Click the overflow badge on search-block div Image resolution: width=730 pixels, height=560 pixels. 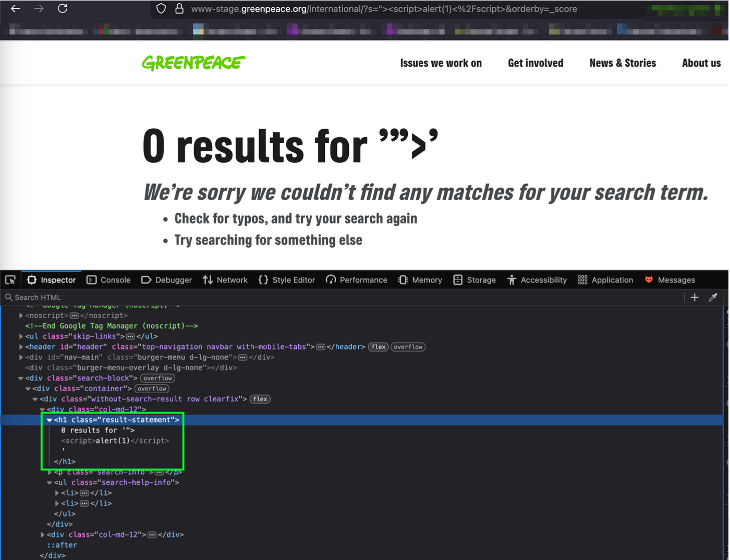(x=158, y=378)
